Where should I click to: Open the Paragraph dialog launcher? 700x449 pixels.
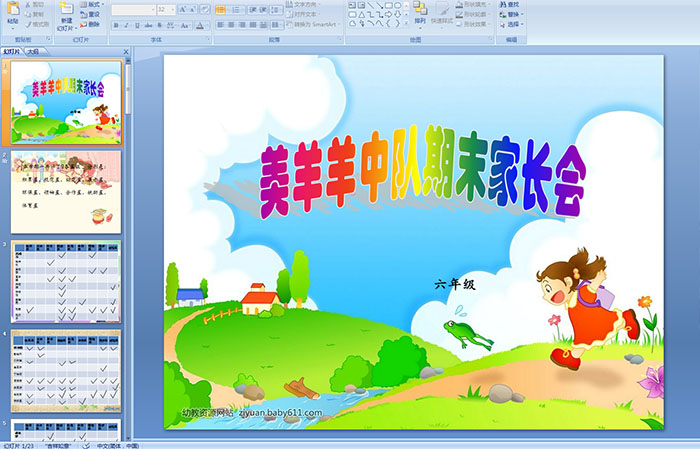point(340,39)
